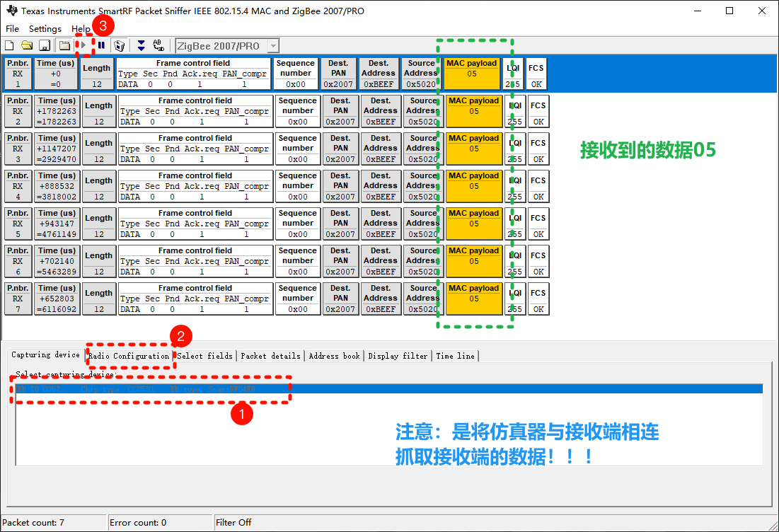Click Length cell of packet 1
This screenshot has width=779, height=532.
97,74
